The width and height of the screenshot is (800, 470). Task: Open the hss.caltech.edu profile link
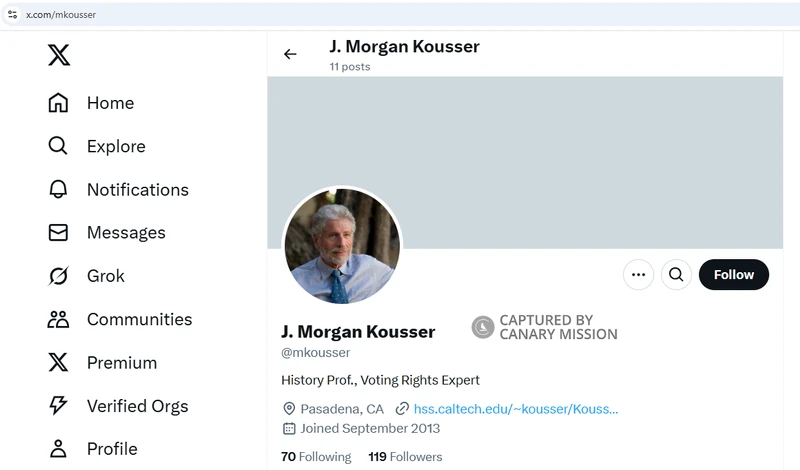tap(516, 409)
